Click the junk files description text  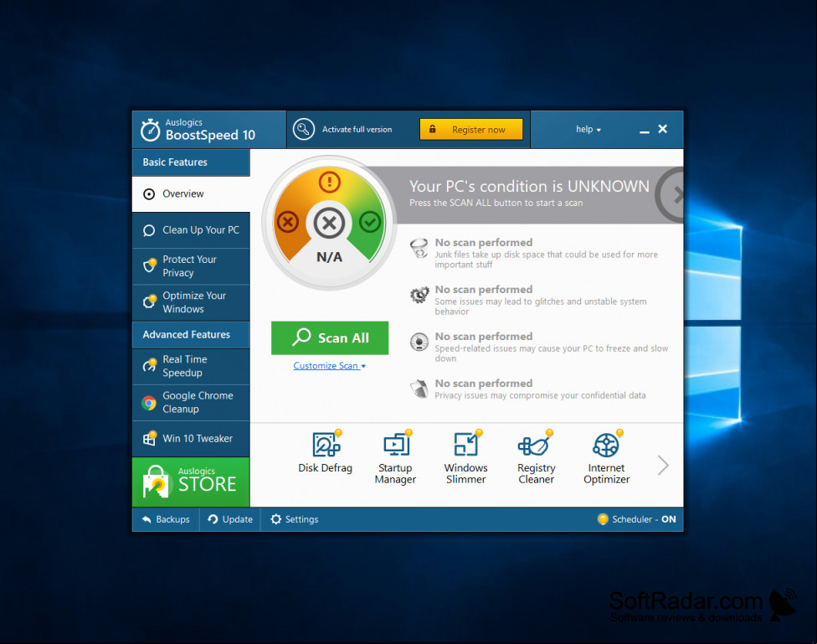tap(546, 260)
